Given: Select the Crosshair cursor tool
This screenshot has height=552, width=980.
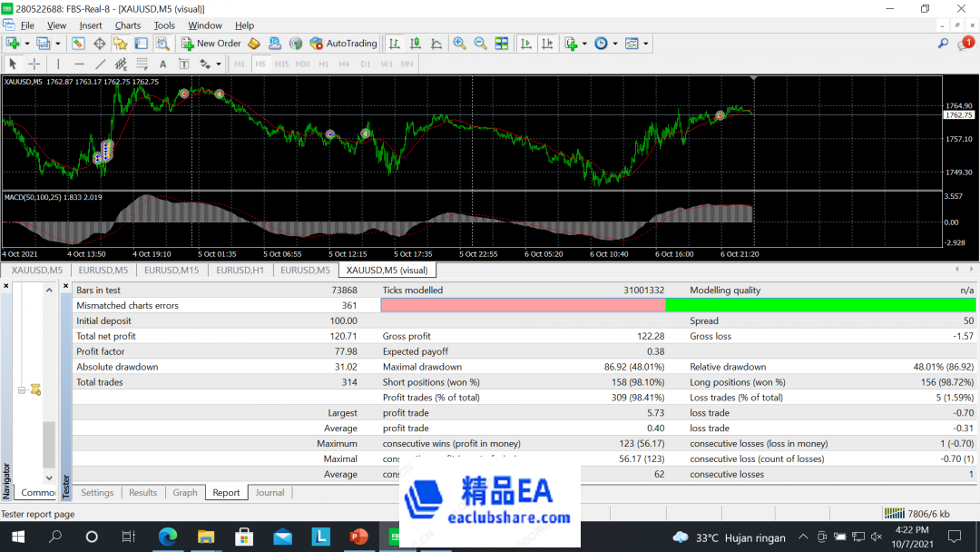Looking at the screenshot, I should pyautogui.click(x=34, y=64).
